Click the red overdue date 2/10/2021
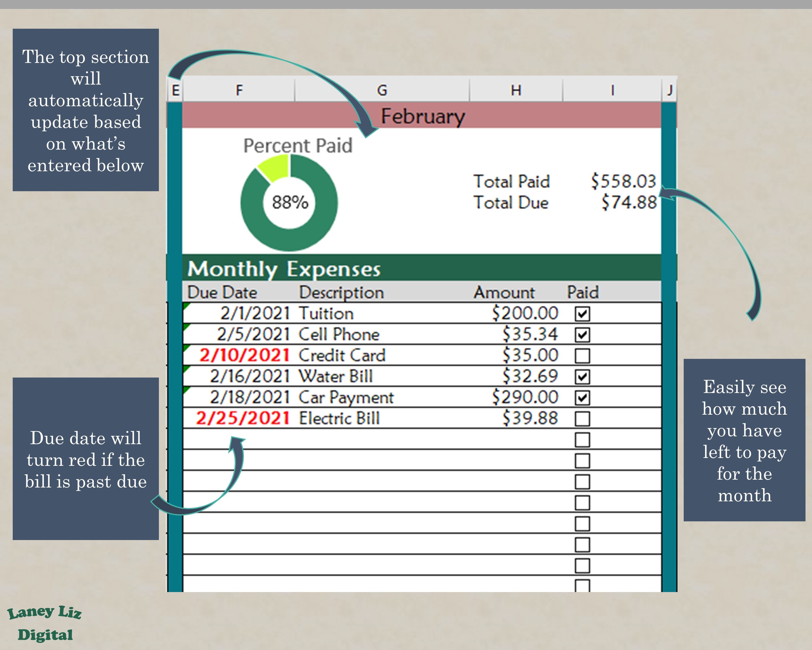The image size is (812, 650). pyautogui.click(x=244, y=355)
